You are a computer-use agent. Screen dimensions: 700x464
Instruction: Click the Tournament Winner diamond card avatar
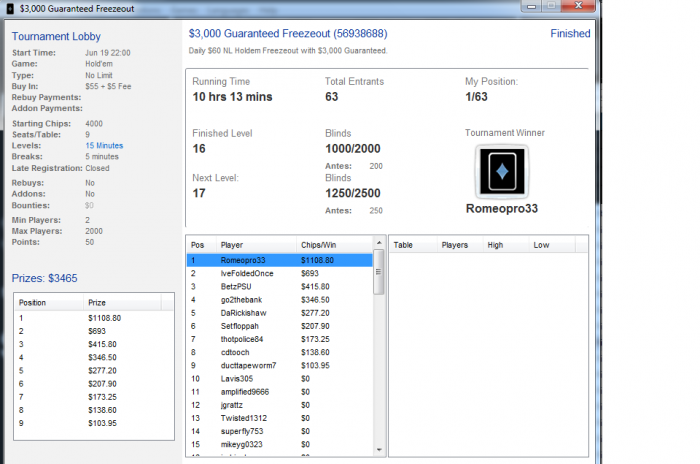tap(502, 171)
